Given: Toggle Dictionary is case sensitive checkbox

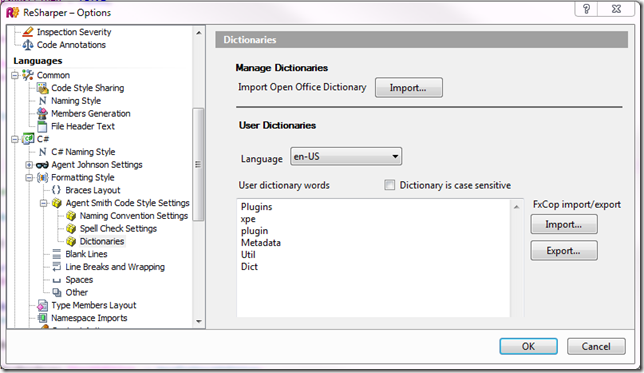Looking at the screenshot, I should click(x=389, y=185).
